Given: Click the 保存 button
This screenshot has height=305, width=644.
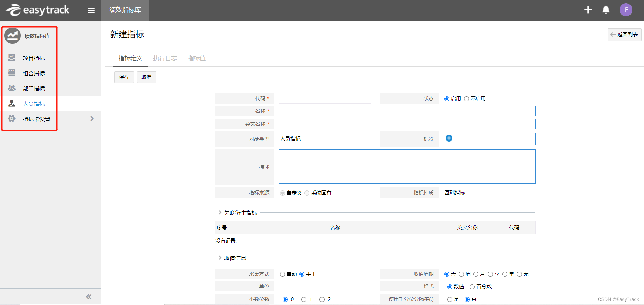Looking at the screenshot, I should 124,77.
